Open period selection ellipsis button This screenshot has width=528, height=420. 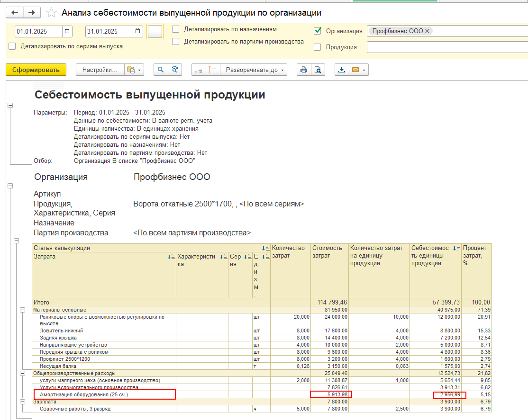click(155, 32)
